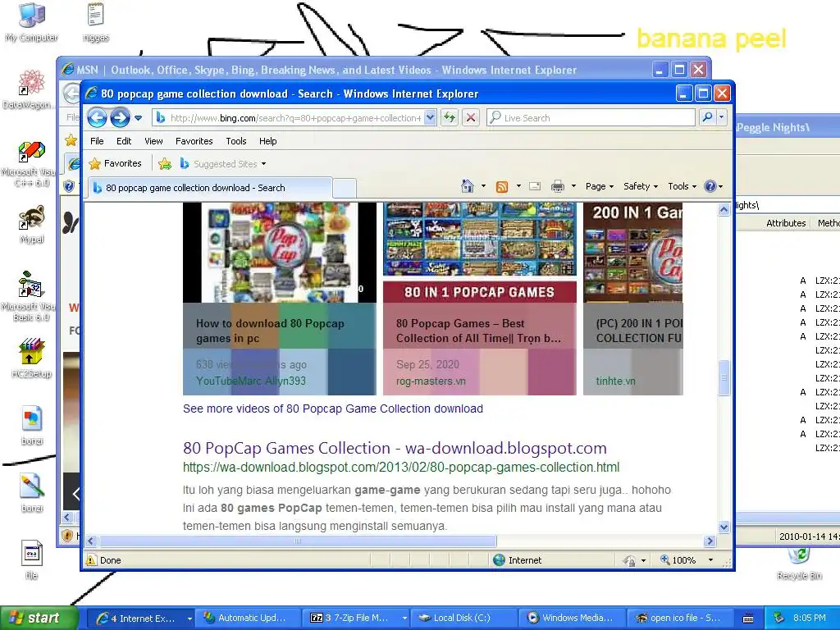Open the Favorites menu
Viewport: 840px width, 630px height.
[x=194, y=141]
